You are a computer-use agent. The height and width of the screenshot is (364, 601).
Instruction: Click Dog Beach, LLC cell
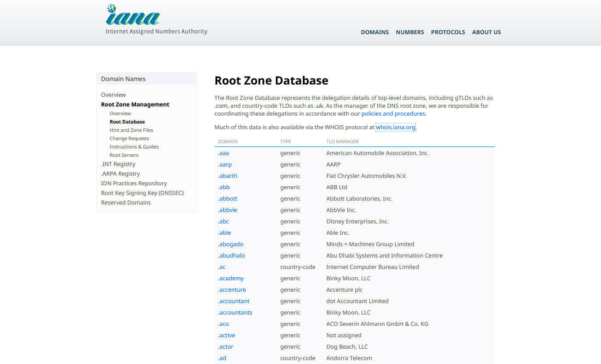pos(347,346)
